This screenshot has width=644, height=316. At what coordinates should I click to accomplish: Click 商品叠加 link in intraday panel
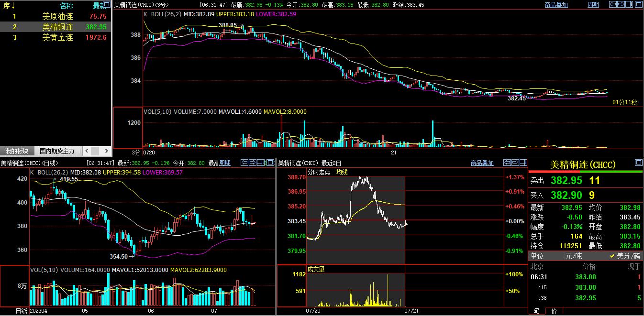[482, 163]
